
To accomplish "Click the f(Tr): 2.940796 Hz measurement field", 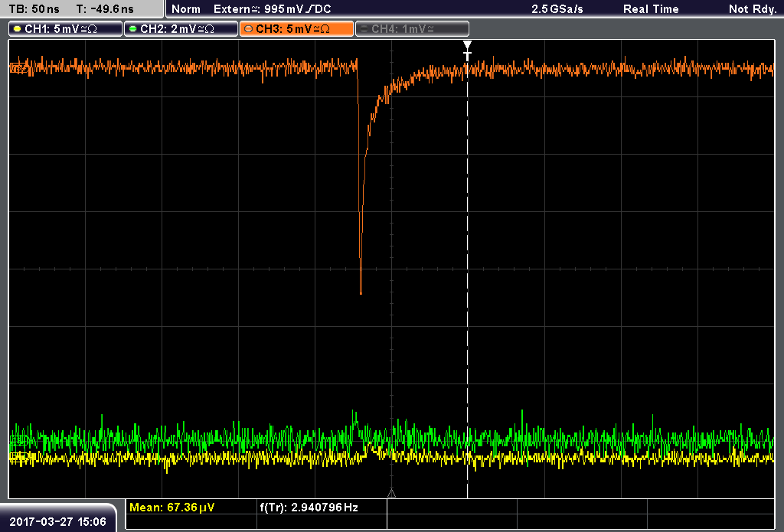I will click(322, 508).
